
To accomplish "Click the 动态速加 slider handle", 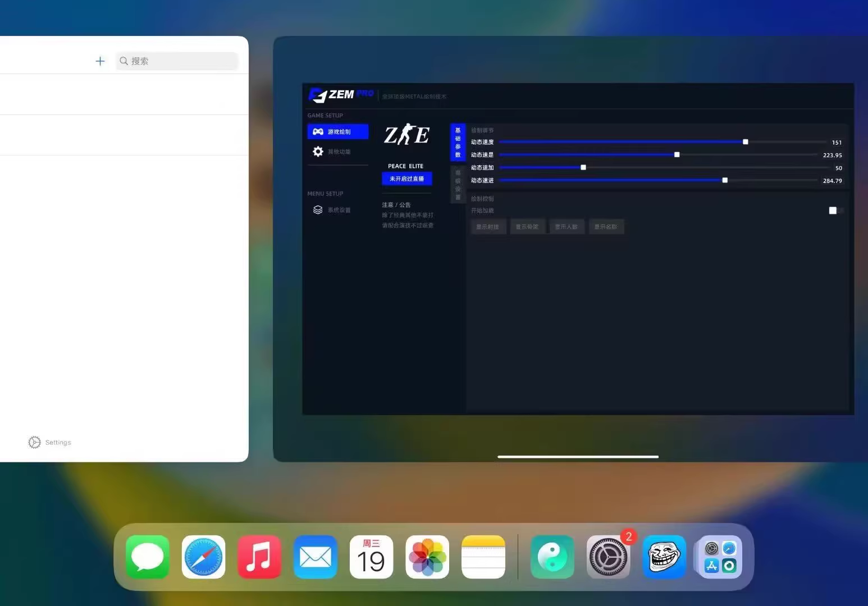I will 583,167.
